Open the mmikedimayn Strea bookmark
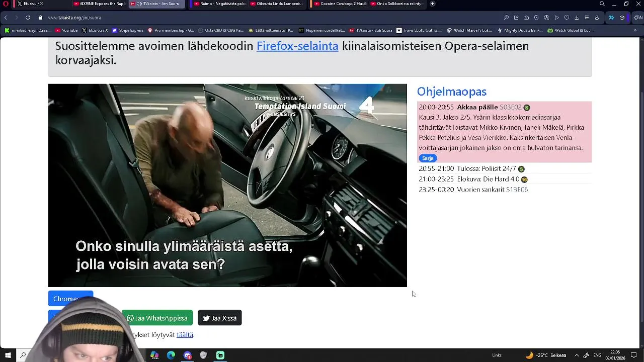Image resolution: width=644 pixels, height=362 pixels. point(28,30)
